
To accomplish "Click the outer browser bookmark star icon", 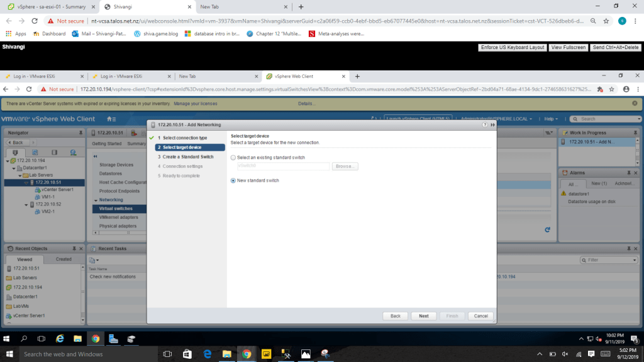I will [x=606, y=20].
